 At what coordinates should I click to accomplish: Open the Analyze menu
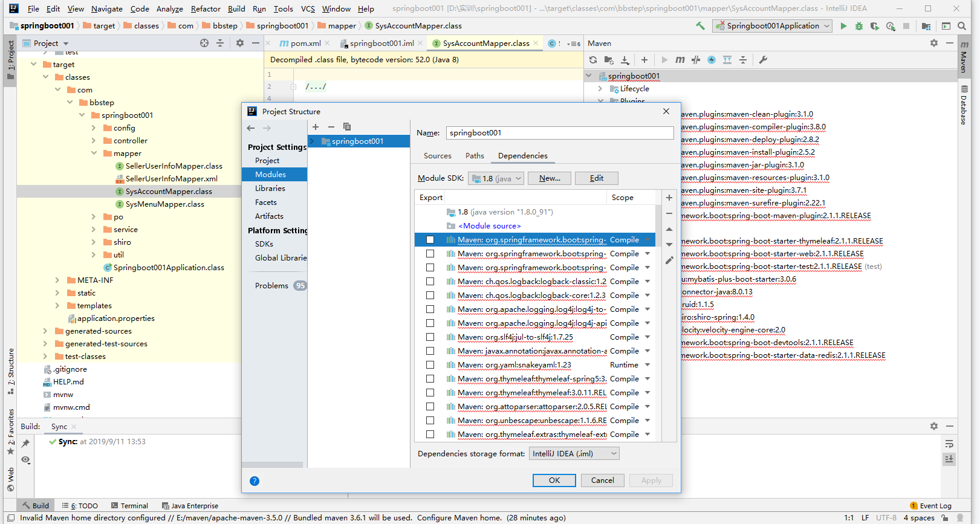point(170,8)
